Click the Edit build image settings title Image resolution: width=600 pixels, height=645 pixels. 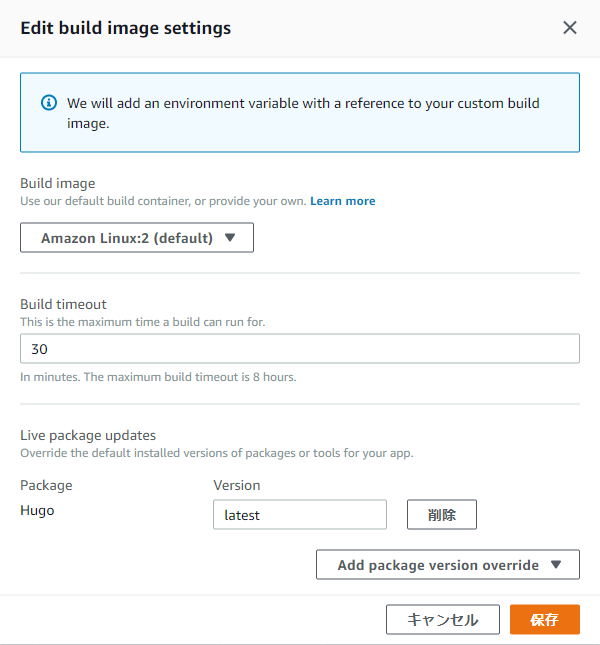click(x=125, y=28)
